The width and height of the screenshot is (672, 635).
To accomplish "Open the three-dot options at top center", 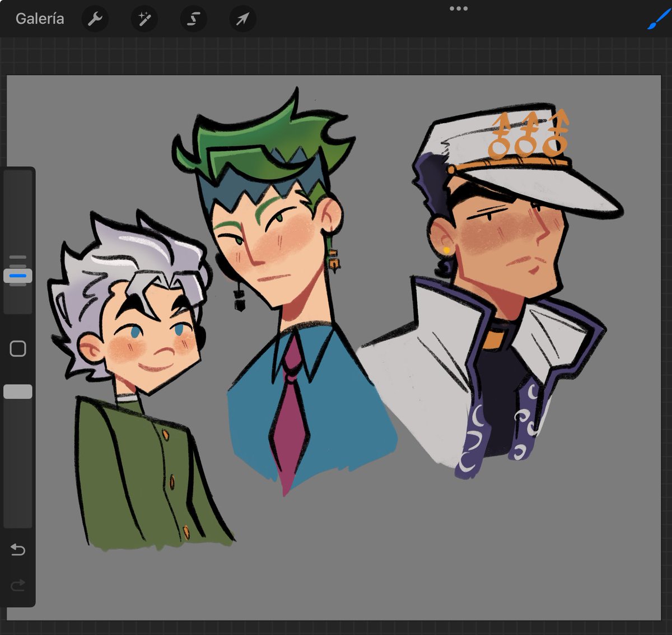I will click(x=459, y=8).
